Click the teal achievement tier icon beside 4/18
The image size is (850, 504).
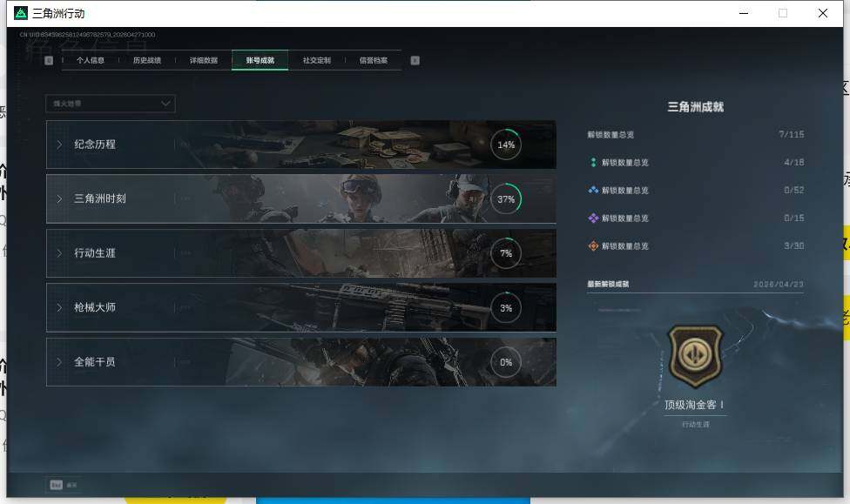[593, 162]
